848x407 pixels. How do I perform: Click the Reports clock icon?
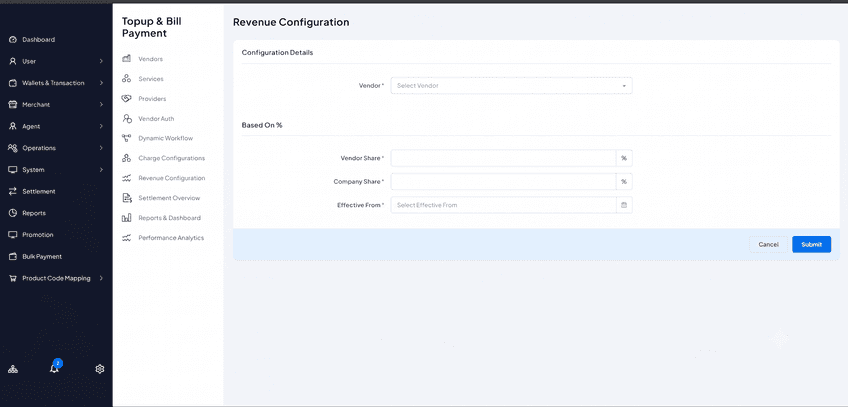(13, 213)
